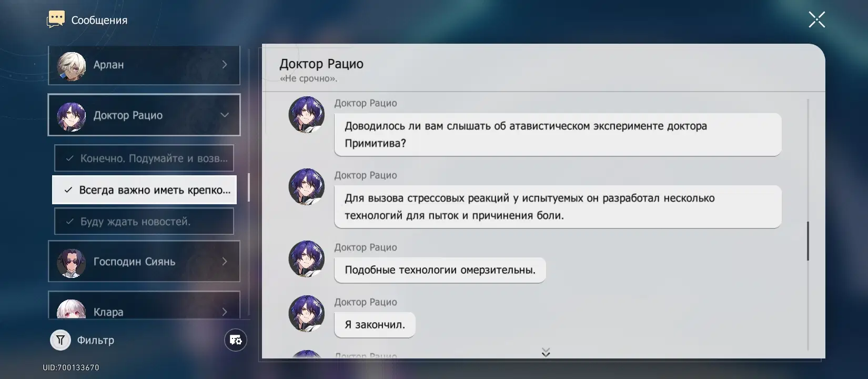Click Клара's avatar in contact list
Screen dimensions: 868x379
click(x=71, y=310)
